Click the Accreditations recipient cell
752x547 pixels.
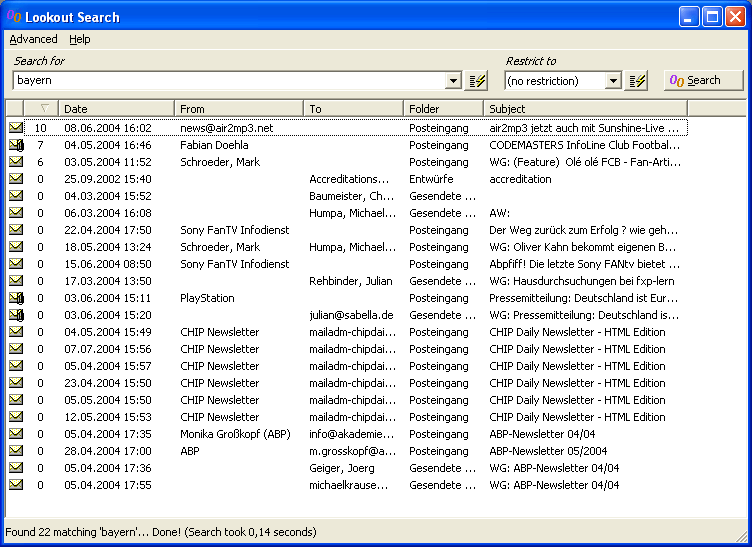(349, 179)
